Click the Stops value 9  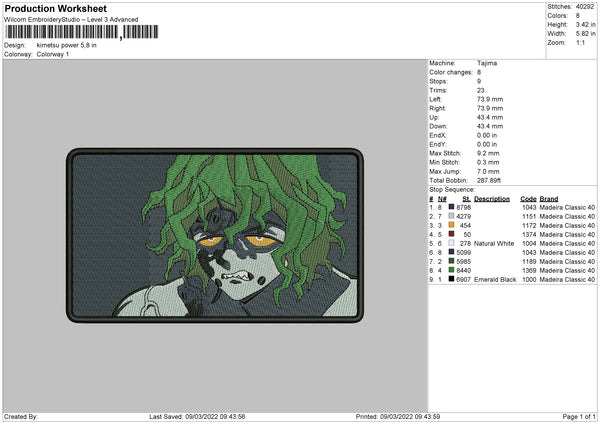point(479,81)
